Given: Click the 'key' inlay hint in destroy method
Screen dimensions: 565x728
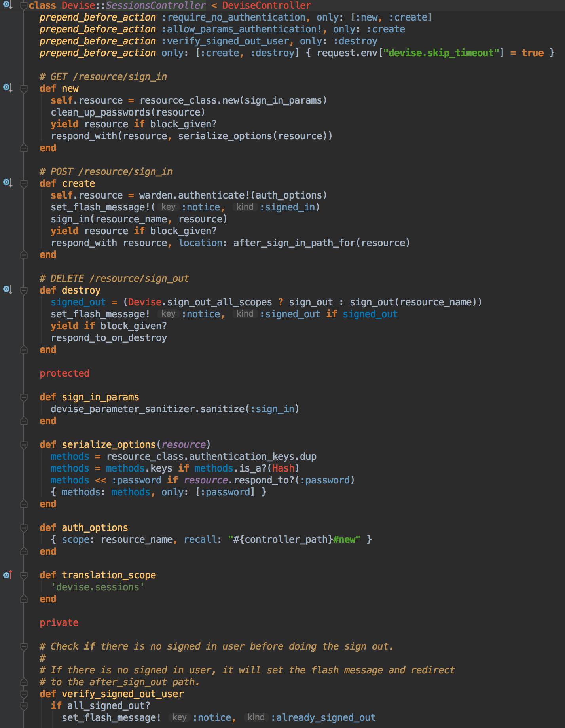Looking at the screenshot, I should [x=169, y=314].
